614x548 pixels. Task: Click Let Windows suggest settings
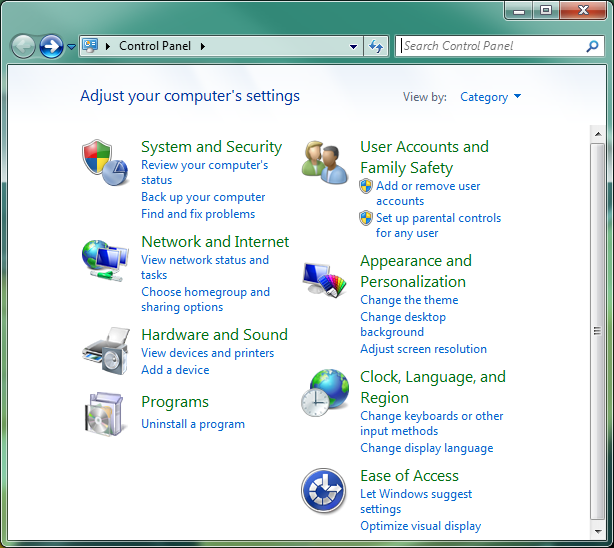click(416, 501)
